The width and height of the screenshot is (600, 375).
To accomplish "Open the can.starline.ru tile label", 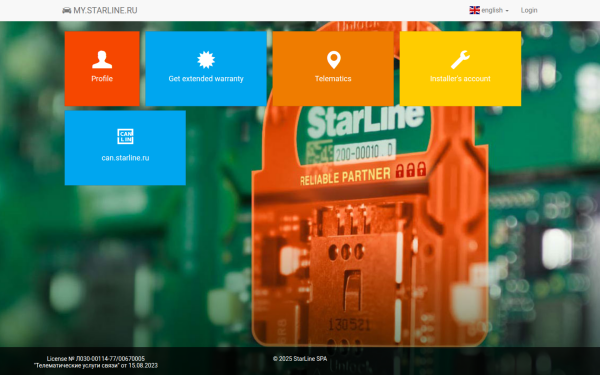I will click(x=125, y=158).
